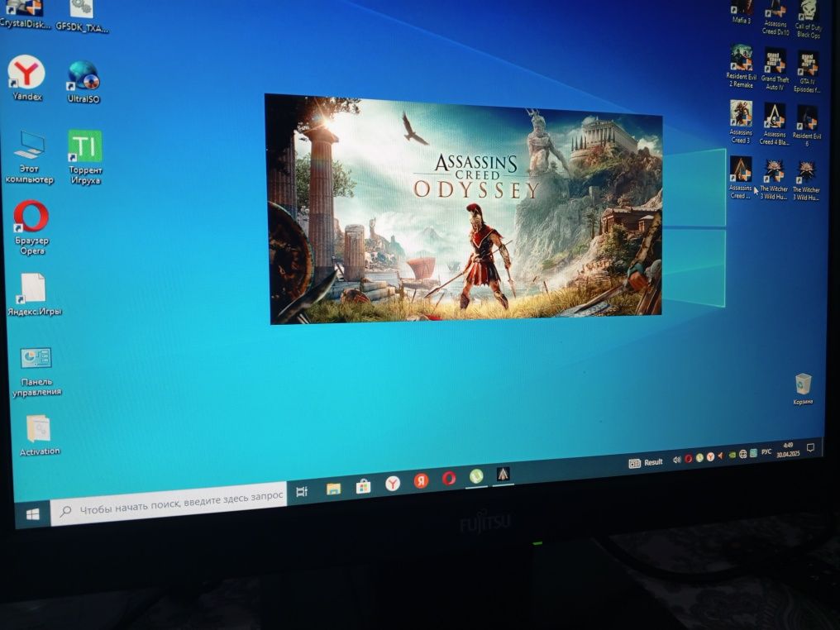
Task: Launch the GTA IV Episodes shortcut
Action: (807, 71)
